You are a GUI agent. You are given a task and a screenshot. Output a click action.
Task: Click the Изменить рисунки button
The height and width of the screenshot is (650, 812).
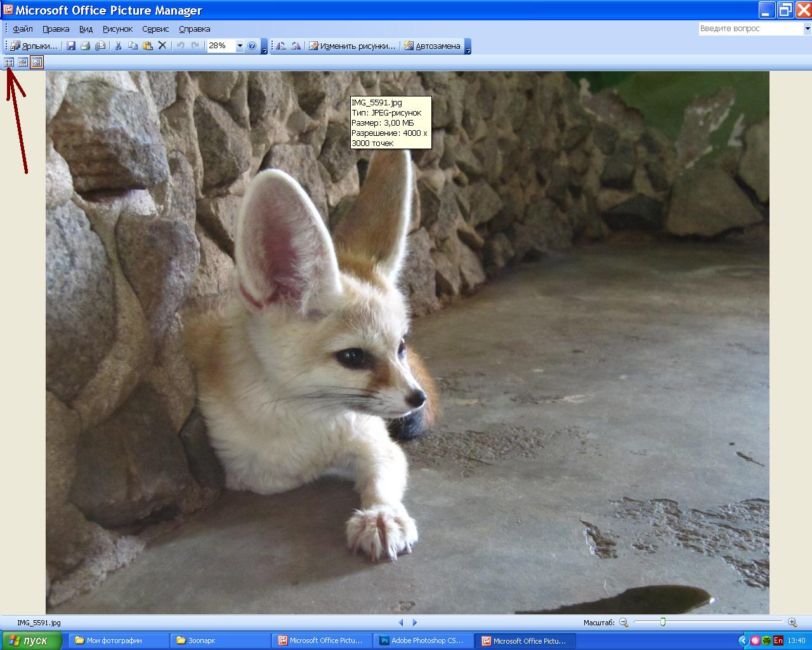pyautogui.click(x=352, y=46)
